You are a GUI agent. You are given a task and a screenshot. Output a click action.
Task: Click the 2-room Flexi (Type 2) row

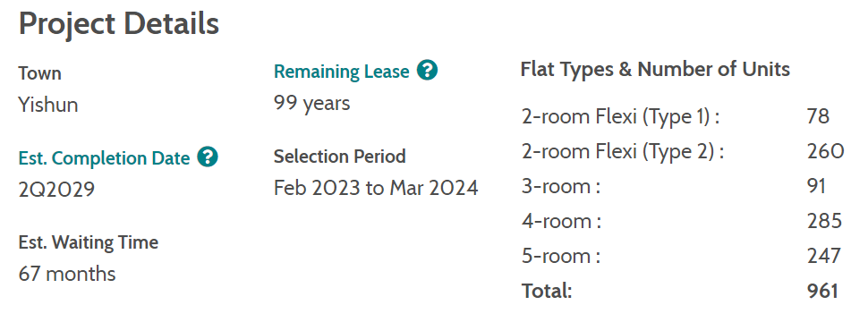pos(683,151)
